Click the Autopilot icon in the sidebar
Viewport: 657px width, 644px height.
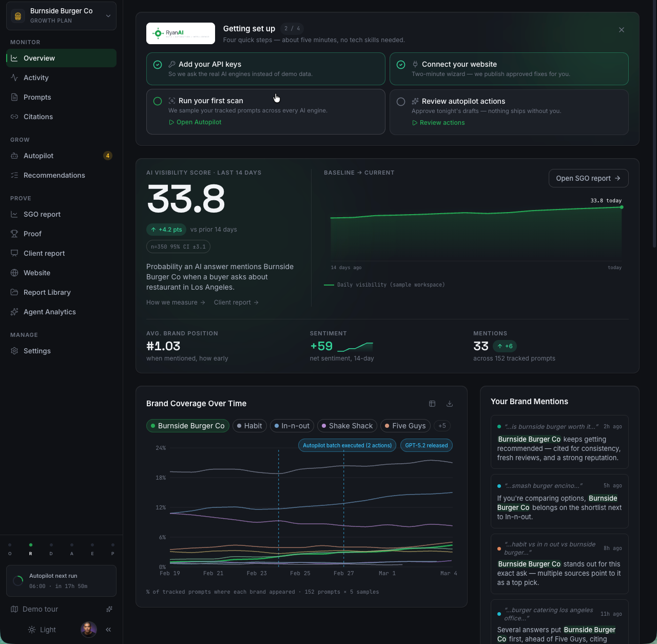(x=14, y=156)
